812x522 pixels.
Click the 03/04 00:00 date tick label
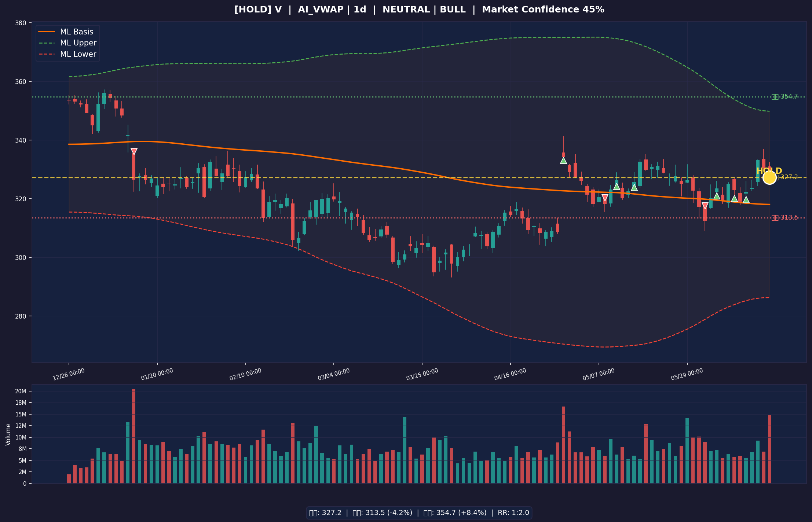point(334,374)
